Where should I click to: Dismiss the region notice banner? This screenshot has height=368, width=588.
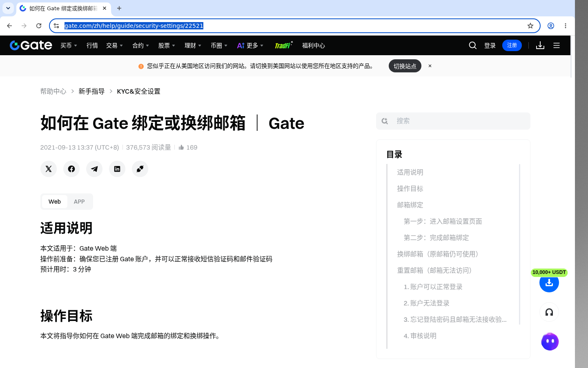click(x=430, y=66)
